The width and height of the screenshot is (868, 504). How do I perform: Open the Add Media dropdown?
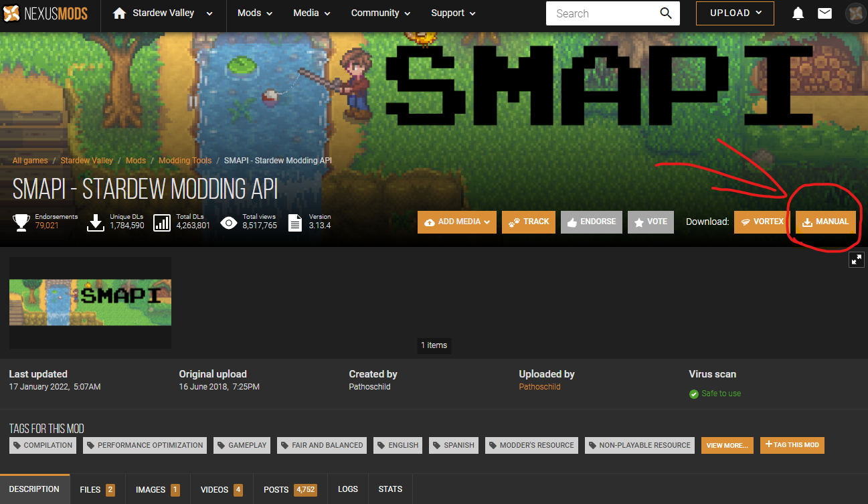pyautogui.click(x=457, y=222)
